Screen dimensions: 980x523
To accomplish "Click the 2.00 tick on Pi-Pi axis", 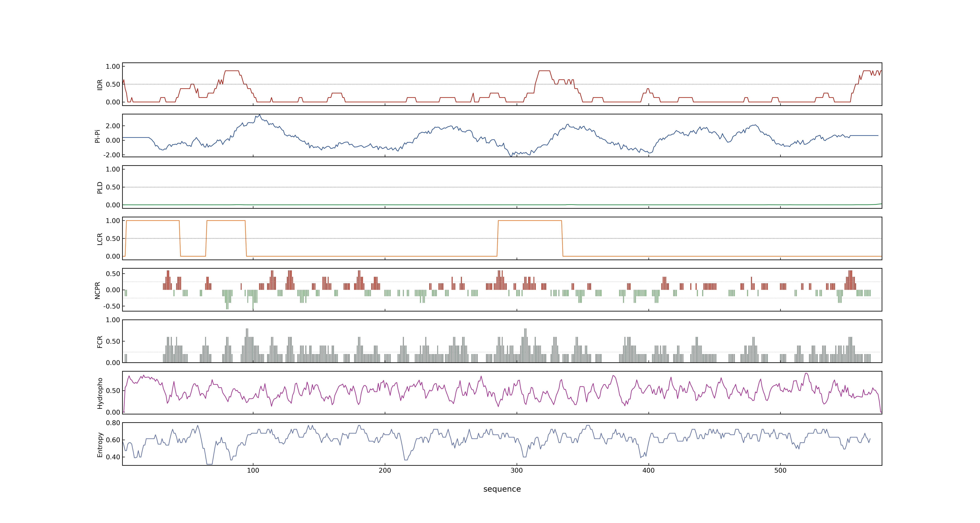I will pyautogui.click(x=113, y=126).
